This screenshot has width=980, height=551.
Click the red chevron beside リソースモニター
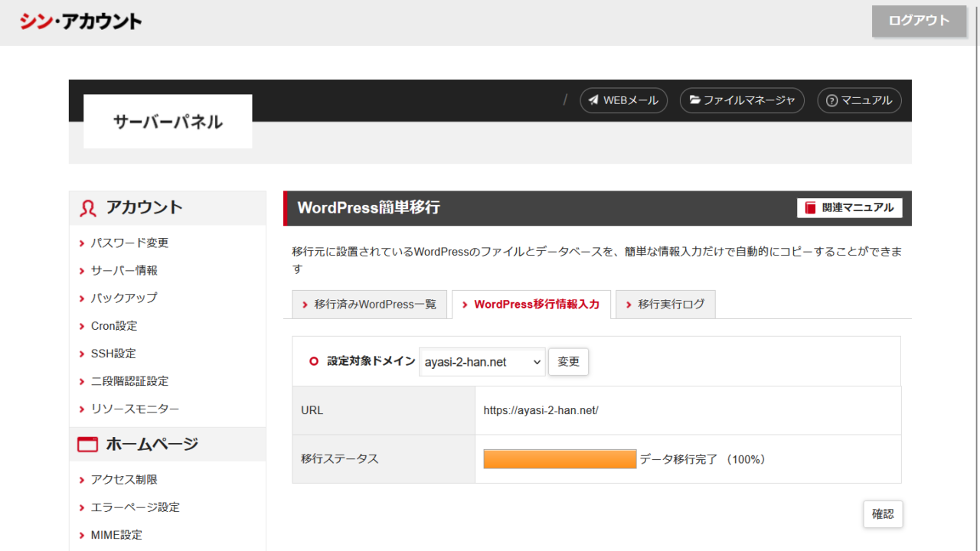coord(82,409)
